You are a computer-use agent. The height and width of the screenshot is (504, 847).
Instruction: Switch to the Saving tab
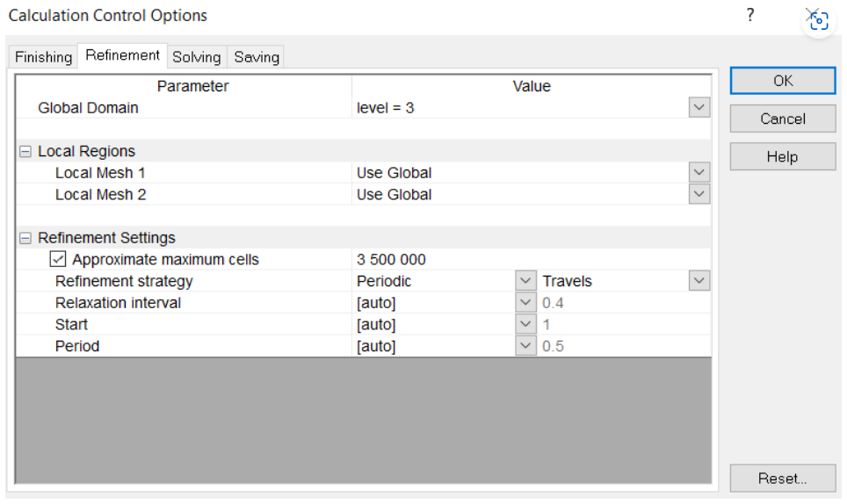pos(257,57)
